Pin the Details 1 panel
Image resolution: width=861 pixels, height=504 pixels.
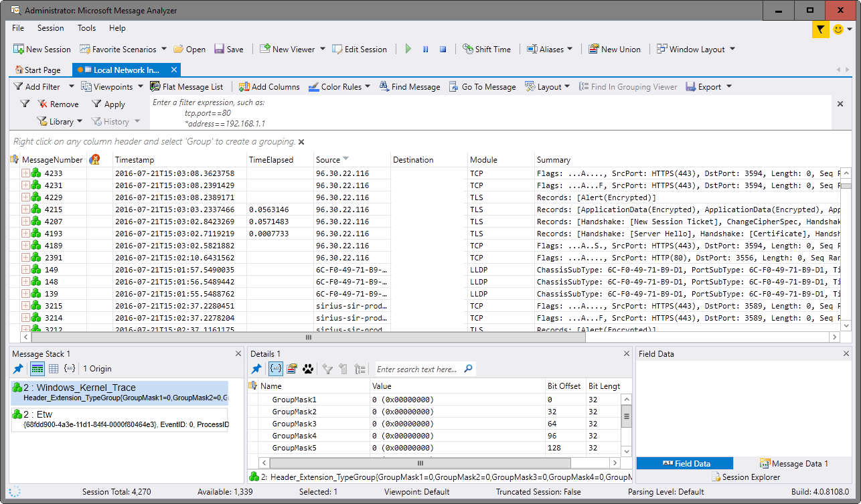coord(256,369)
